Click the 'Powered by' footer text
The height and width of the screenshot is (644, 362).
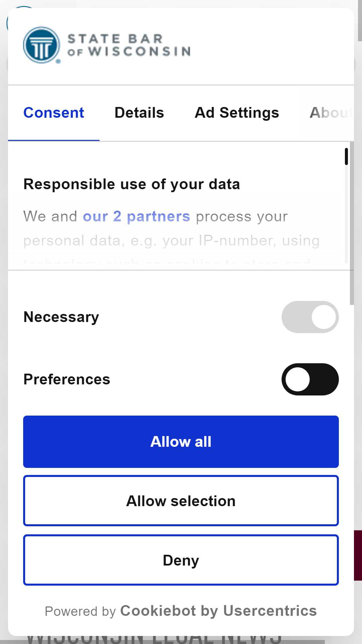coord(80,611)
